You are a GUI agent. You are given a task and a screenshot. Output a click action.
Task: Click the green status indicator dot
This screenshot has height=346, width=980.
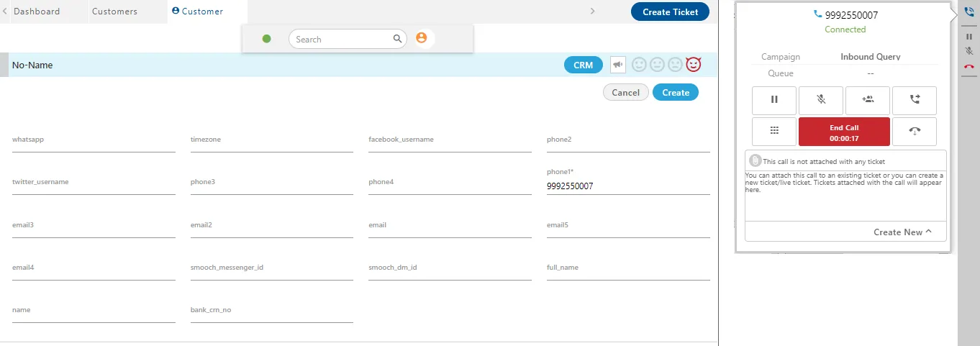(266, 39)
